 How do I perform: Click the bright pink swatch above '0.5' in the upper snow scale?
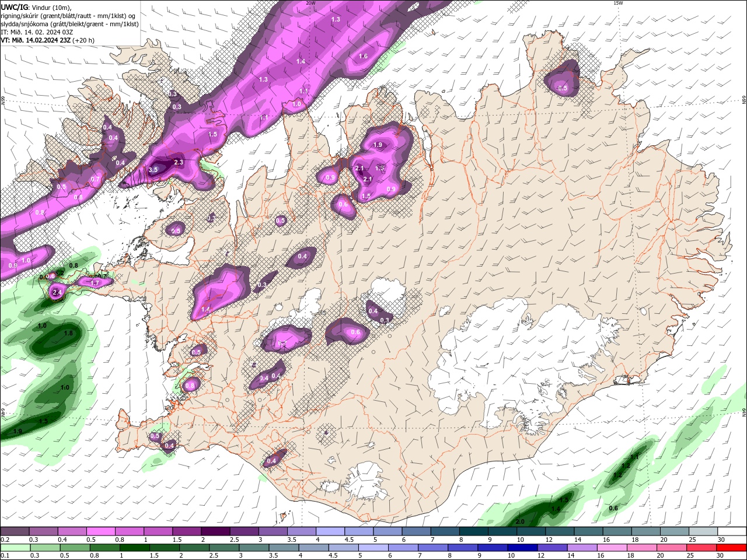click(x=100, y=531)
